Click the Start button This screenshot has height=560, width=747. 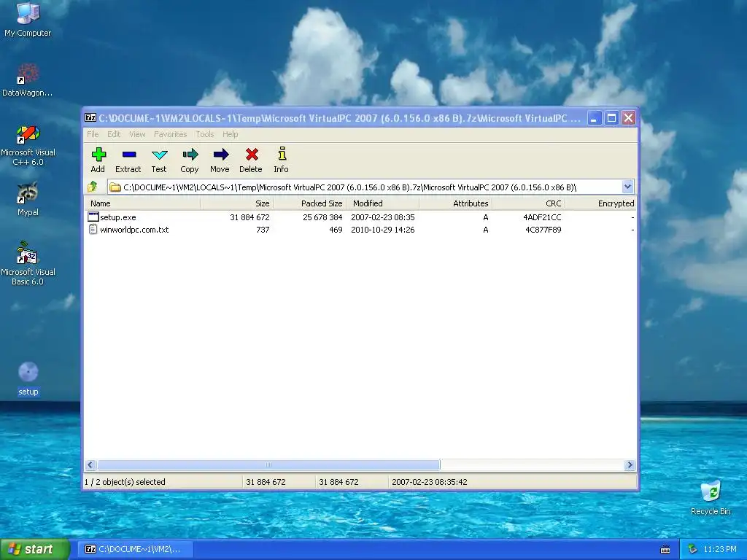point(35,549)
